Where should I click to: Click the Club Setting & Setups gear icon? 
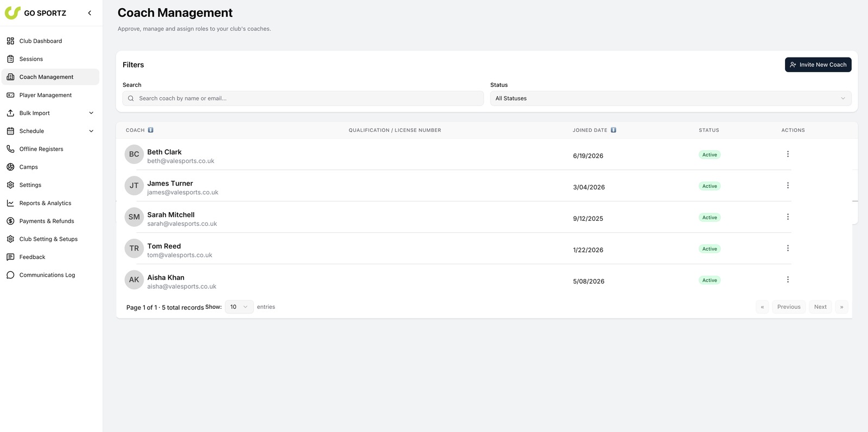point(10,239)
